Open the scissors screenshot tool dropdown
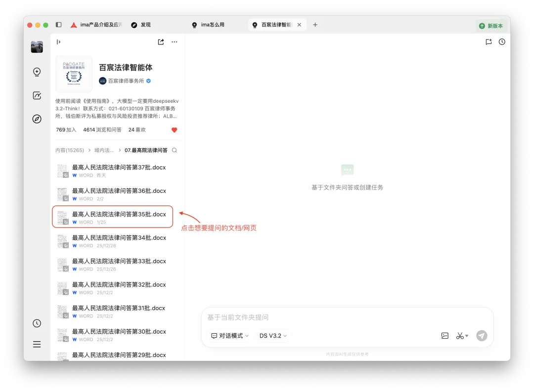Viewport: 534px width, 392px height. (x=462, y=336)
